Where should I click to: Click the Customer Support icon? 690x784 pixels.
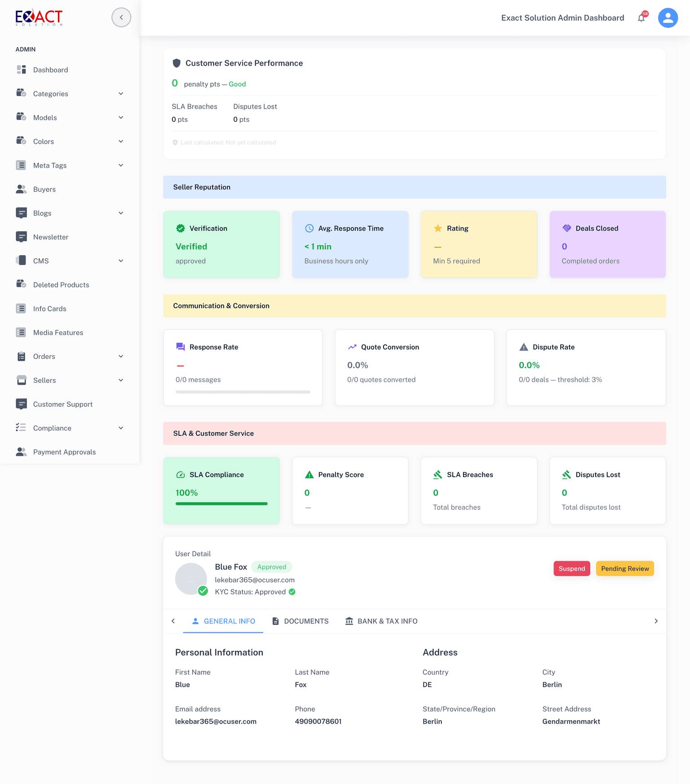(x=21, y=404)
